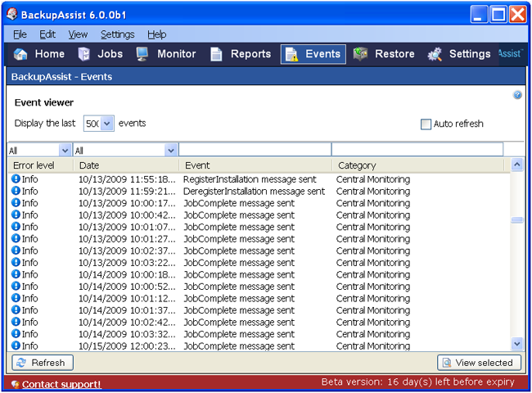
Task: Click the Contact support icon
Action: point(16,384)
